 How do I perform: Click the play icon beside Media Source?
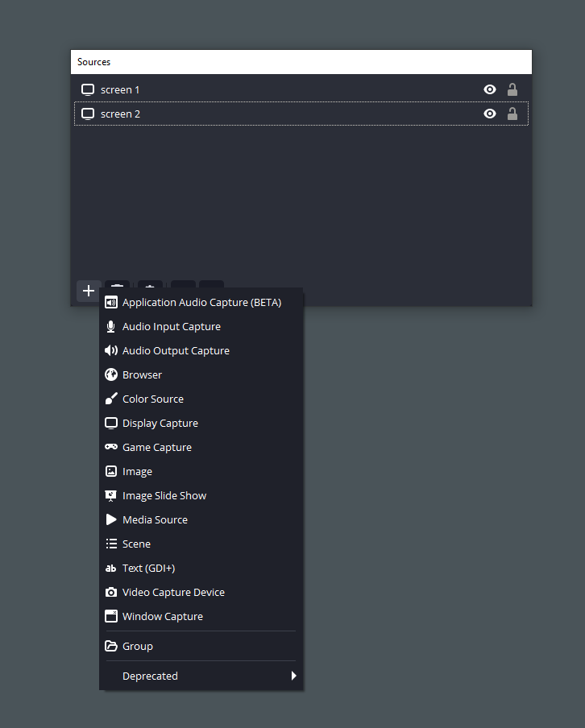point(111,519)
